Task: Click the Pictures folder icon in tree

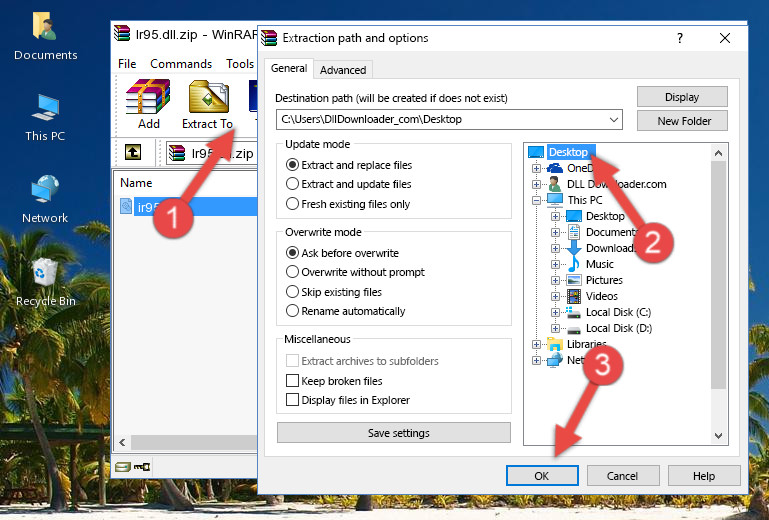Action: (574, 280)
